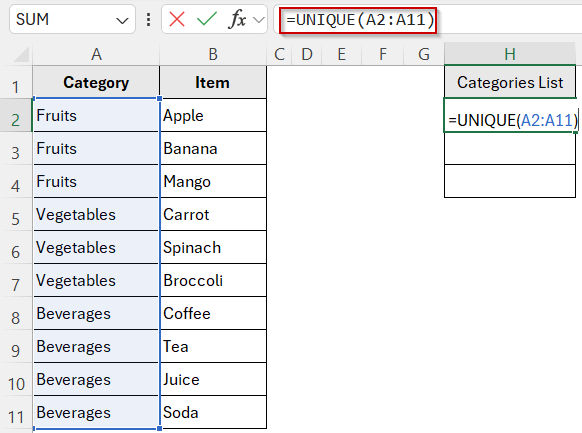Click the formula bar options three-dot handle
582x433 pixels.
(148, 19)
